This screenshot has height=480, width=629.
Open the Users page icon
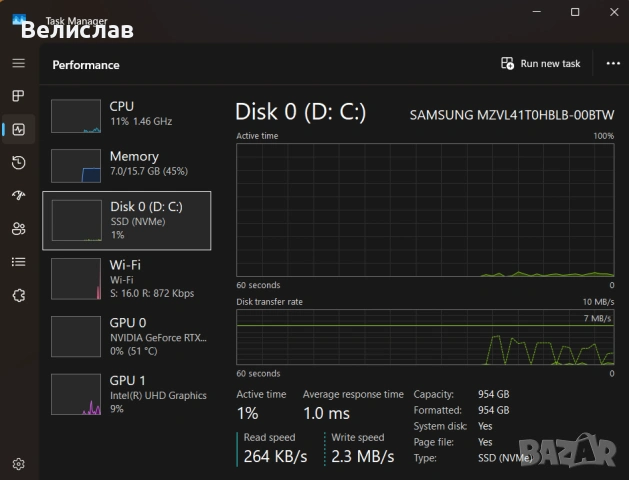[x=18, y=229]
